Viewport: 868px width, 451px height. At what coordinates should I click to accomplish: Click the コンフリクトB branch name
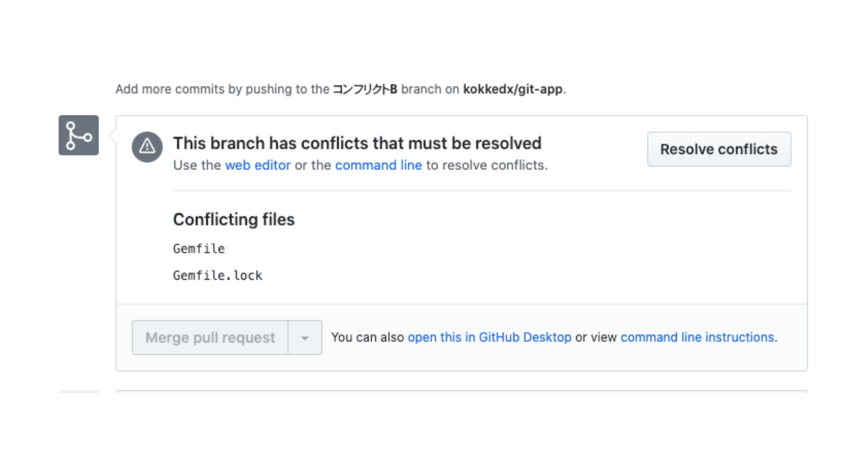364,89
